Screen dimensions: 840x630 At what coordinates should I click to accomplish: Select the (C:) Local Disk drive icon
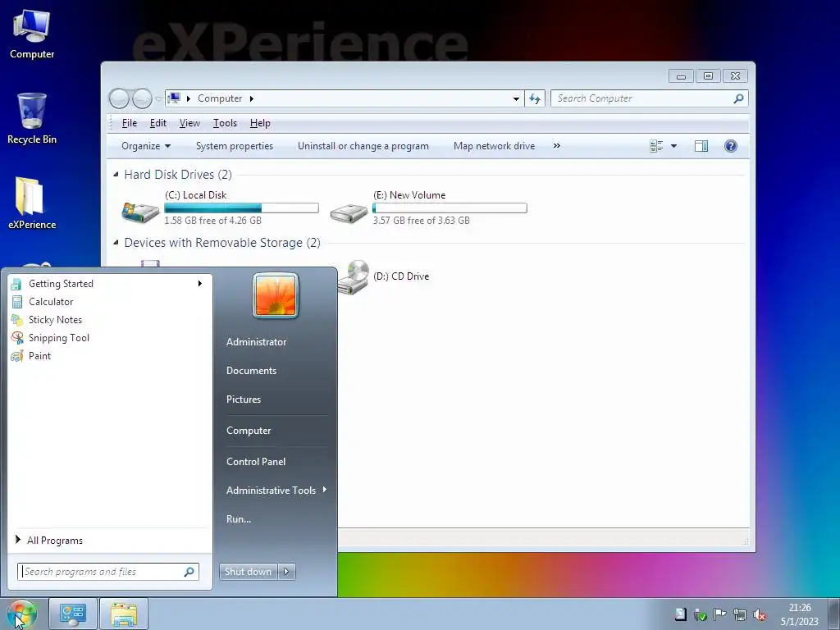pos(140,212)
